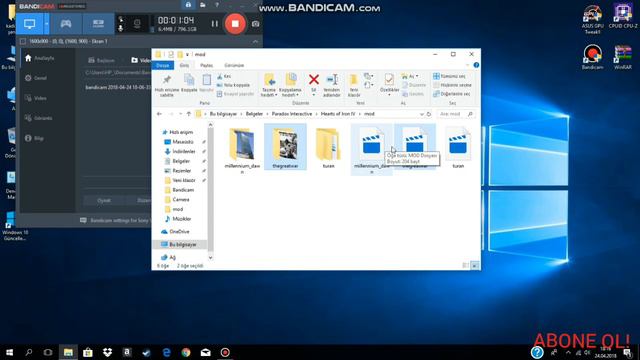Open the address bar history dropdown
Viewport: 640px width, 360px height.
421,114
